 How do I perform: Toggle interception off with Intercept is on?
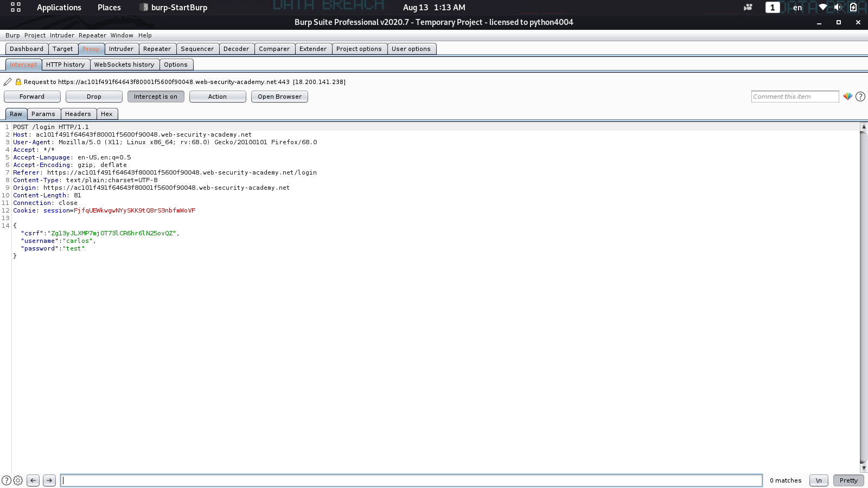coord(156,97)
